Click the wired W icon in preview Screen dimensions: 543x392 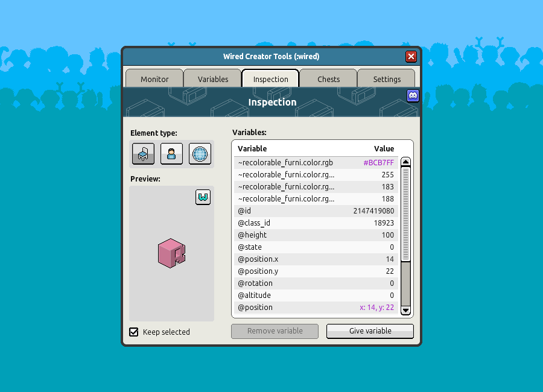pyautogui.click(x=203, y=197)
